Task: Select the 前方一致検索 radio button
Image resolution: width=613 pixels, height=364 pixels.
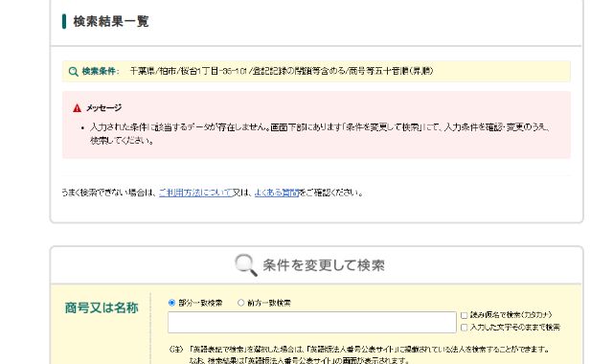Action: 240,303
